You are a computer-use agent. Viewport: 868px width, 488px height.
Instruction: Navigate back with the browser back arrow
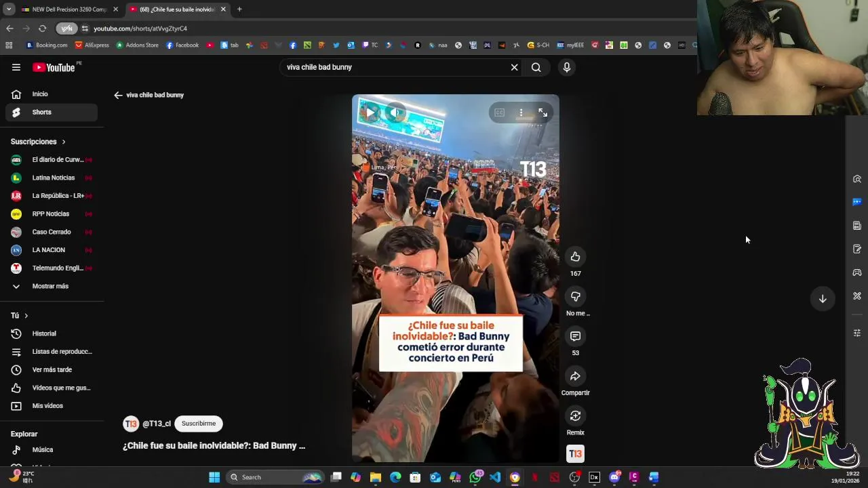pyautogui.click(x=9, y=28)
